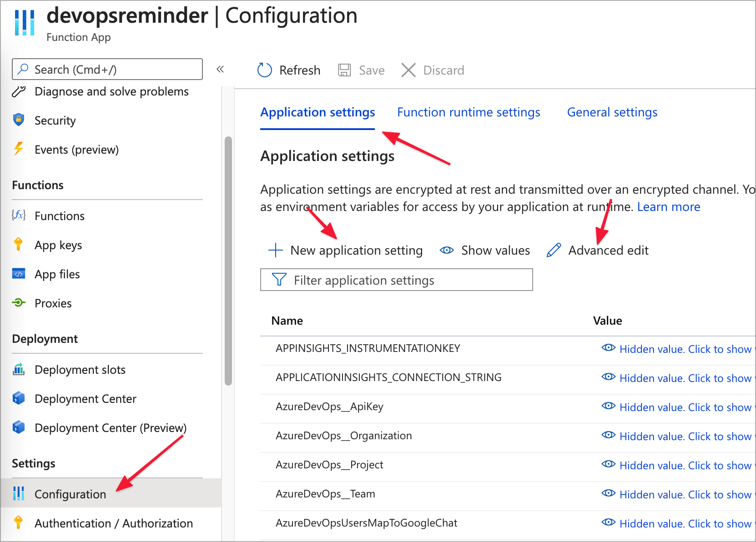Click the filter funnel icon

pos(279,279)
